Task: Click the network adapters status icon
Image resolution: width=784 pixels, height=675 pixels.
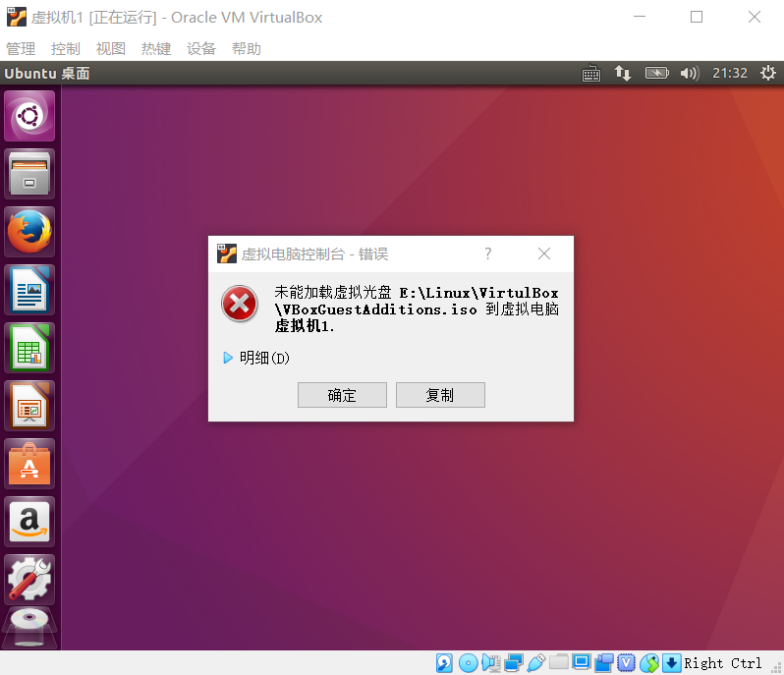Action: tap(514, 663)
